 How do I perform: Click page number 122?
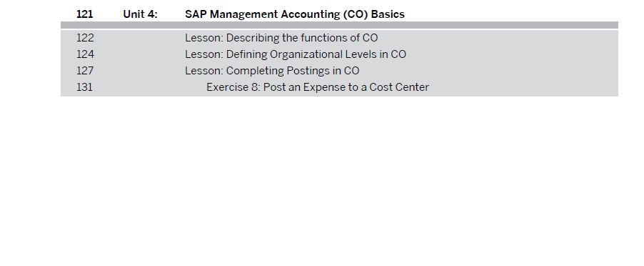(85, 38)
